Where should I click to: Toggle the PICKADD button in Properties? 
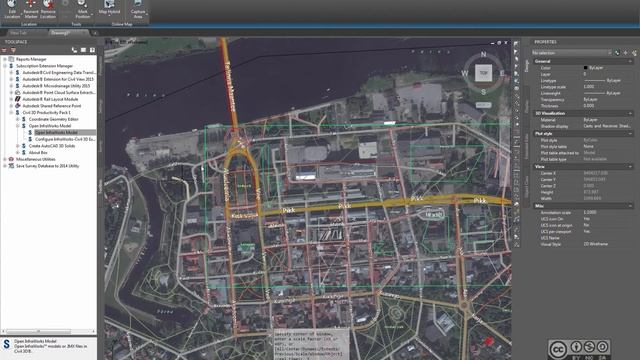click(617, 53)
